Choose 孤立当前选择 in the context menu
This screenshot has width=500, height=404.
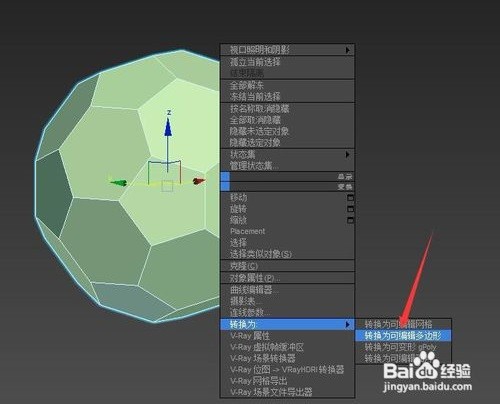(x=287, y=62)
